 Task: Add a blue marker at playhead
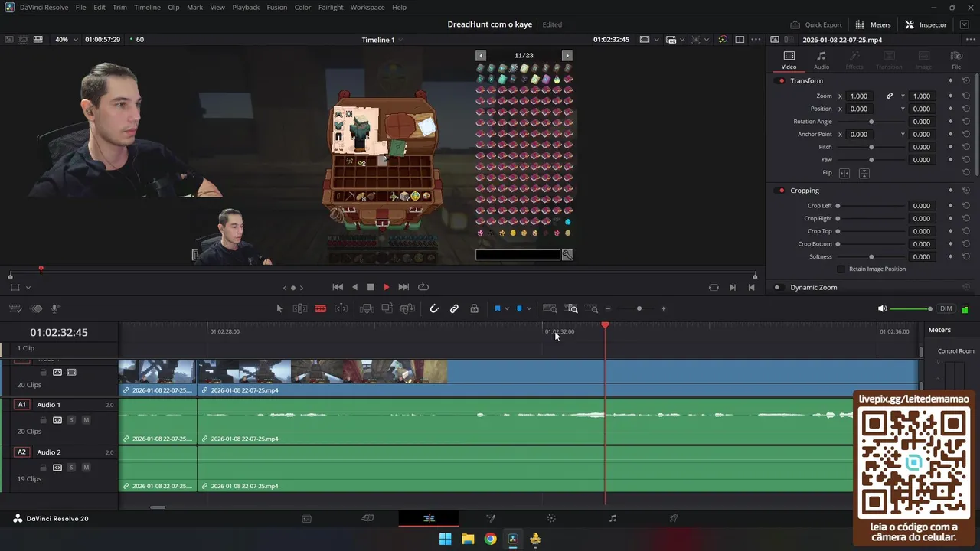click(x=519, y=308)
